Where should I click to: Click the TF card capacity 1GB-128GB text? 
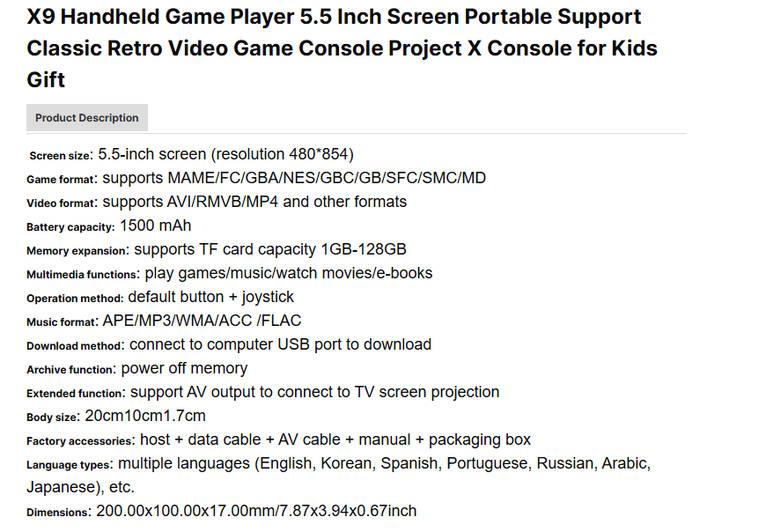pos(270,249)
